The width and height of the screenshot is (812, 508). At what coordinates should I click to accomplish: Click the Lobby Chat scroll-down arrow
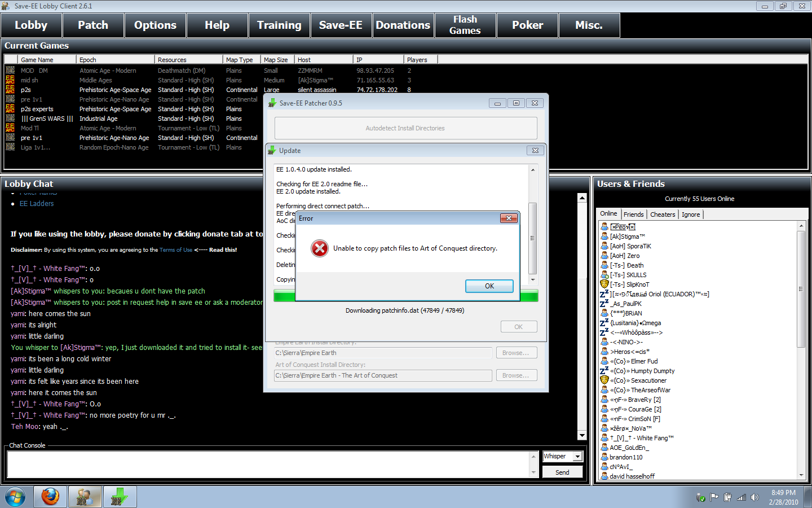582,435
